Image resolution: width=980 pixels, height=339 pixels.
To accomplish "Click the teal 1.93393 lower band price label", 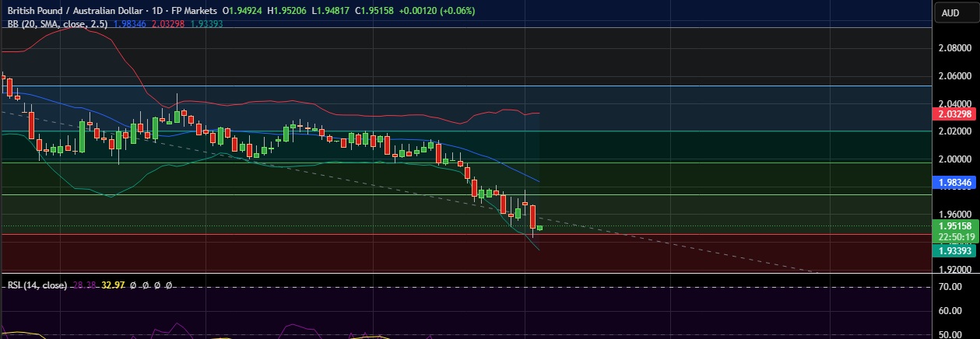I will click(x=955, y=250).
